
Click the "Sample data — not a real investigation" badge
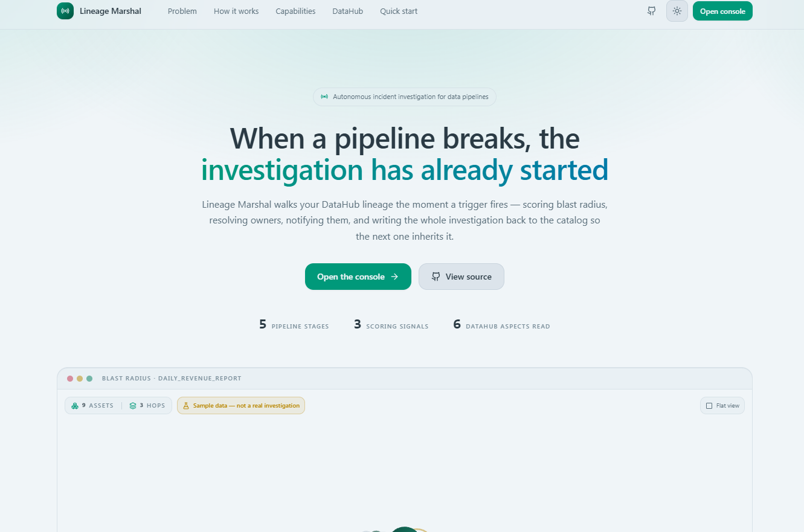[241, 406]
